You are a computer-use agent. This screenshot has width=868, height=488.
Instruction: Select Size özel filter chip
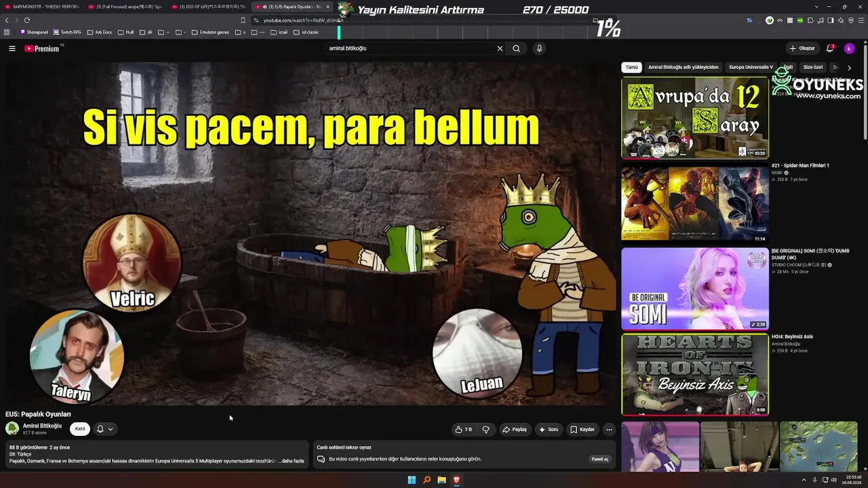point(812,67)
